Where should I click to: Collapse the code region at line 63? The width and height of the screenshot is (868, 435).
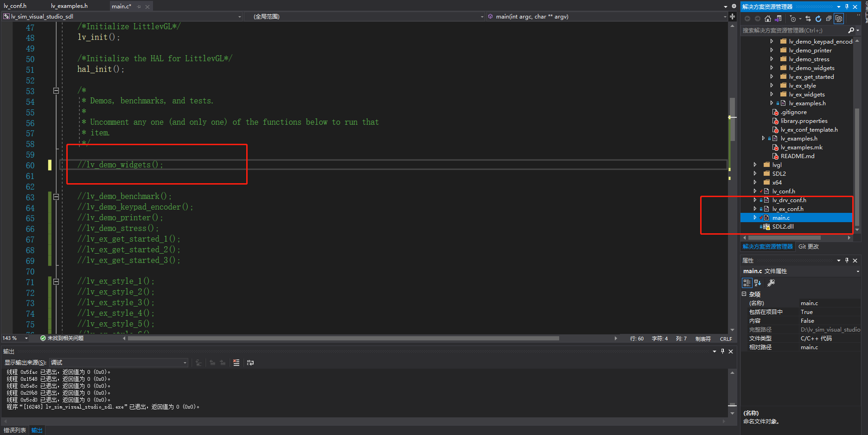pyautogui.click(x=56, y=197)
